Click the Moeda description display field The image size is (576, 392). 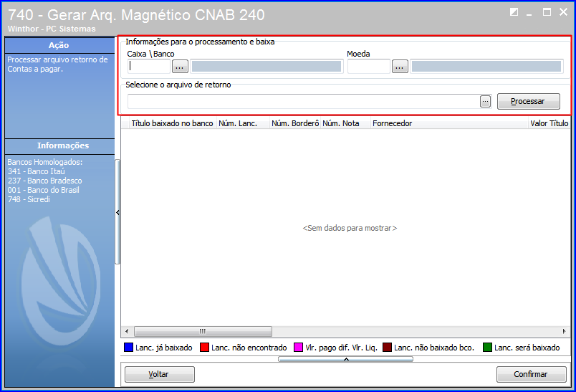click(486, 67)
